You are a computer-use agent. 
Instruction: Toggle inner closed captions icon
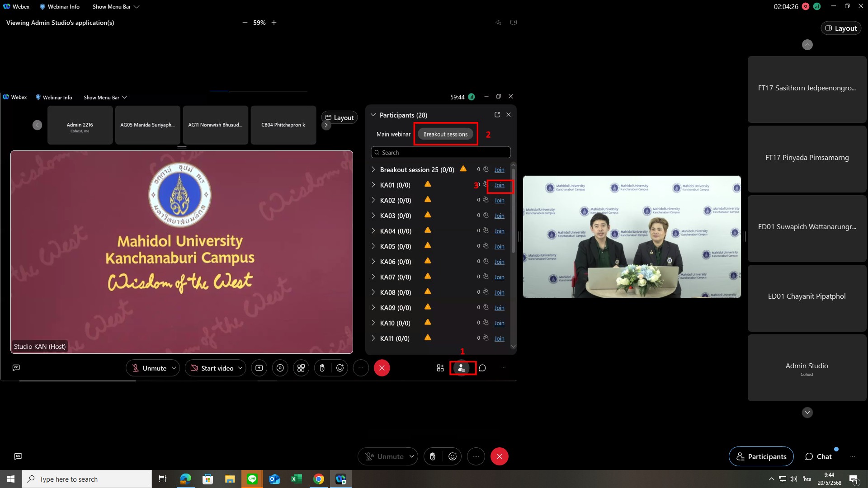[x=16, y=368]
